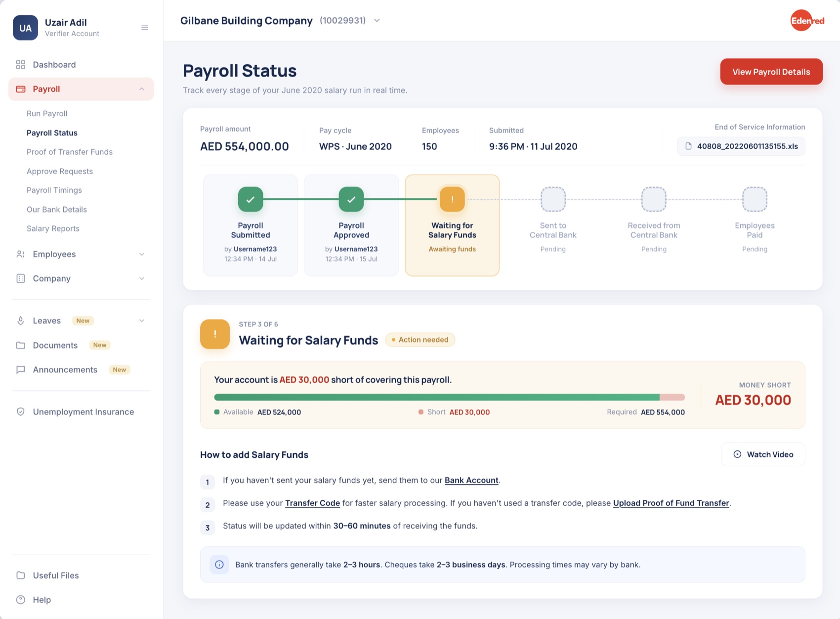Click the Received from Central Bank pending icon

tap(654, 199)
